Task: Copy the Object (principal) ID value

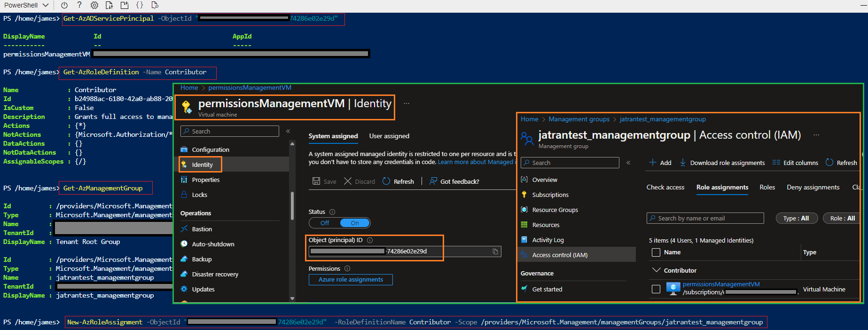Action: [x=495, y=251]
